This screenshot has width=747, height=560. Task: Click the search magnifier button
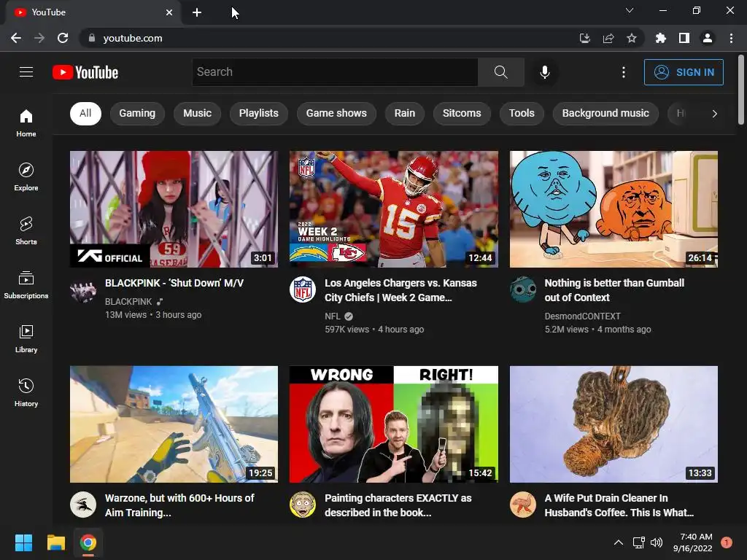coord(500,72)
